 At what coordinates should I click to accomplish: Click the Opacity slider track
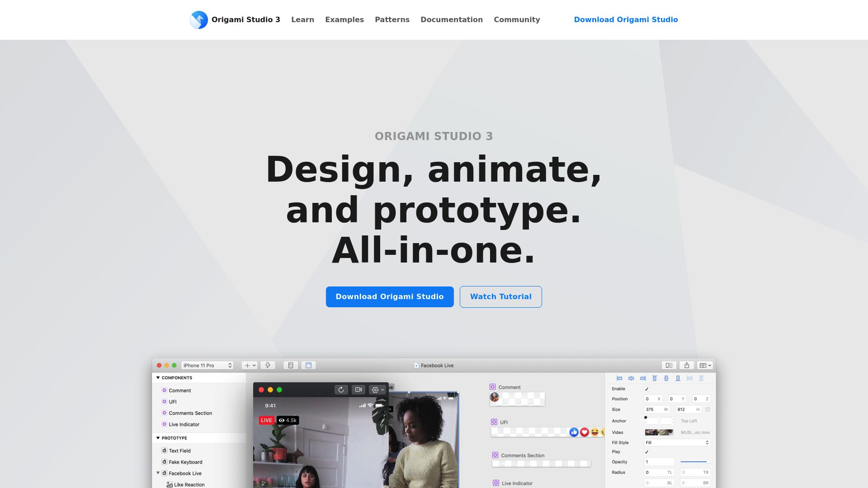coord(695,462)
